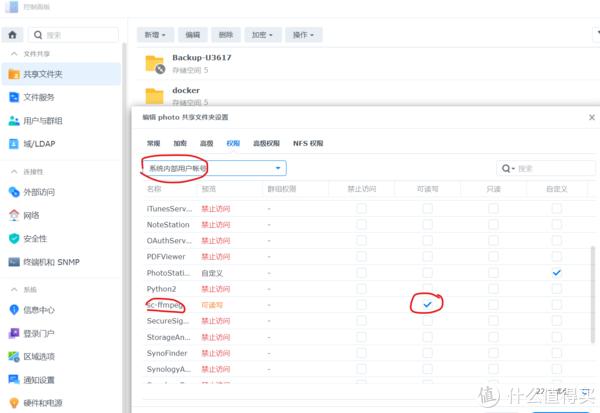The height and width of the screenshot is (413, 600).
Task: Sort by the 名称 column header
Action: [x=154, y=189]
